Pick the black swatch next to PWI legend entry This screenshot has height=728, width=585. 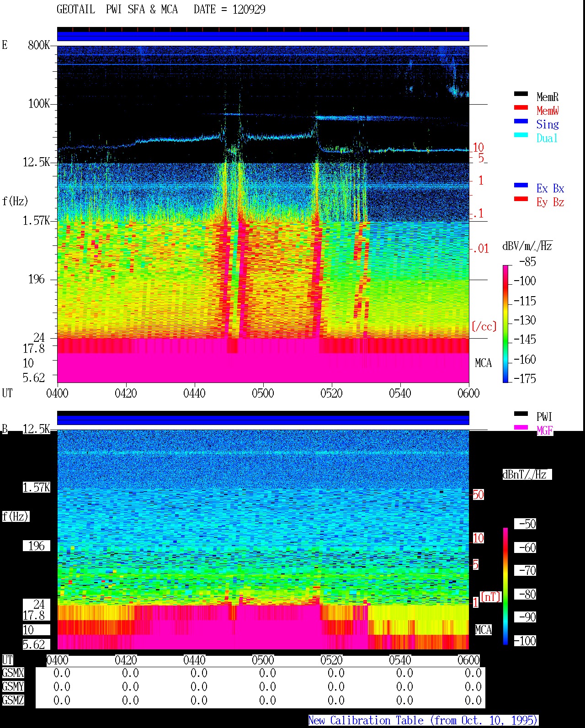521,414
